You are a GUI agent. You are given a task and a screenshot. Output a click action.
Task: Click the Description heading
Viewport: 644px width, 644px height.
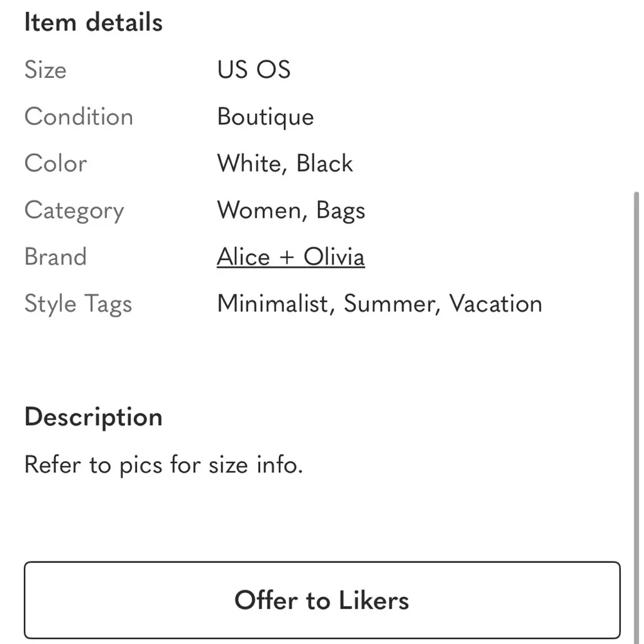click(x=93, y=417)
